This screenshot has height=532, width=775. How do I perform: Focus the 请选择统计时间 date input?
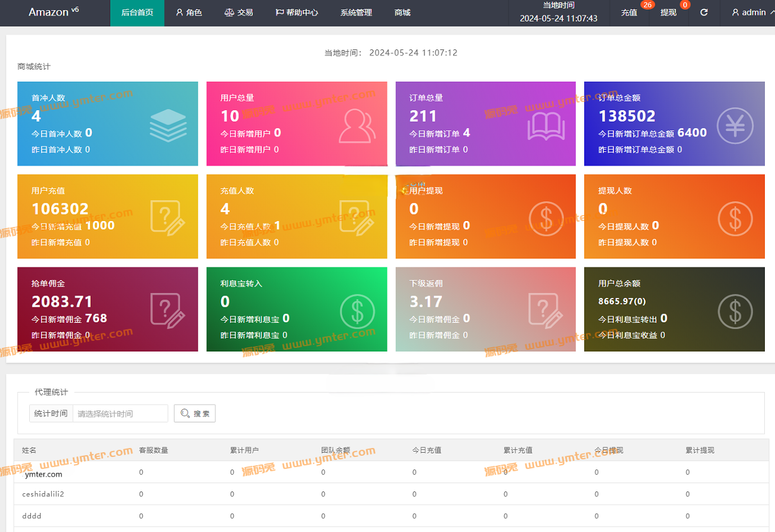point(120,413)
